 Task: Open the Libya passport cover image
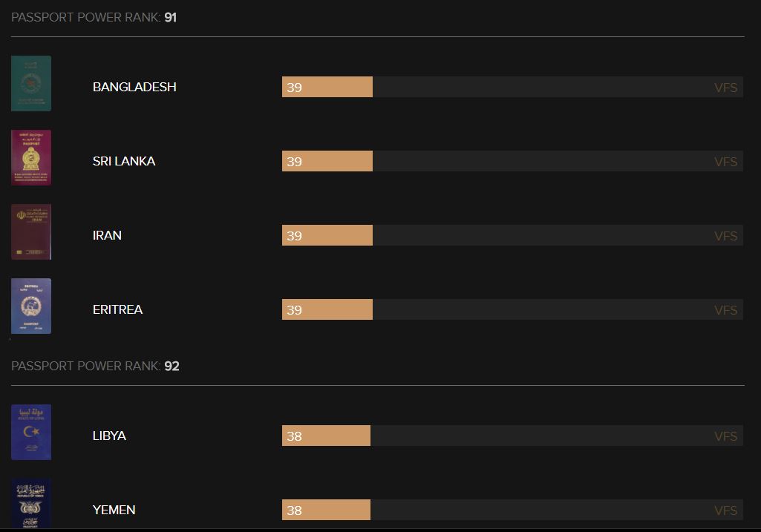point(31,432)
